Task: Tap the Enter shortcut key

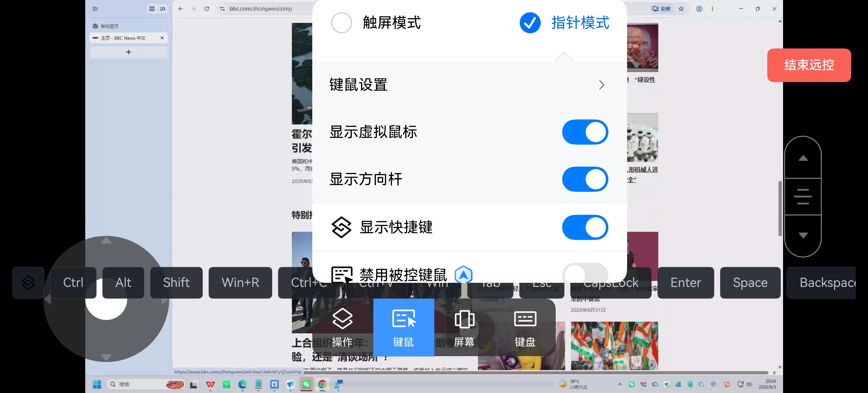Action: (x=685, y=282)
